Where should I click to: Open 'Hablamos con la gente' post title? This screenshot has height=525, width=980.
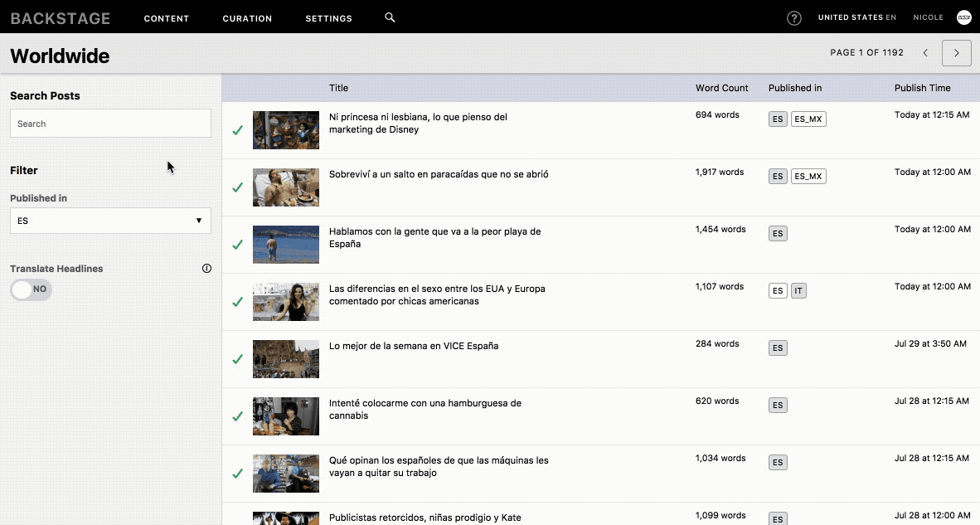(x=435, y=237)
